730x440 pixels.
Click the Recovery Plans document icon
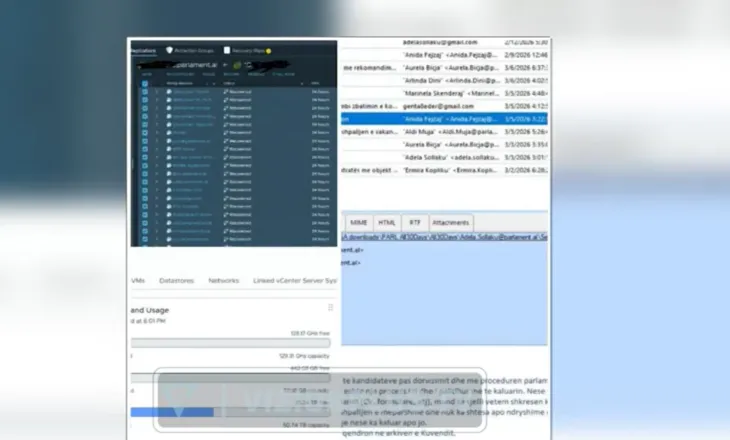coord(227,50)
